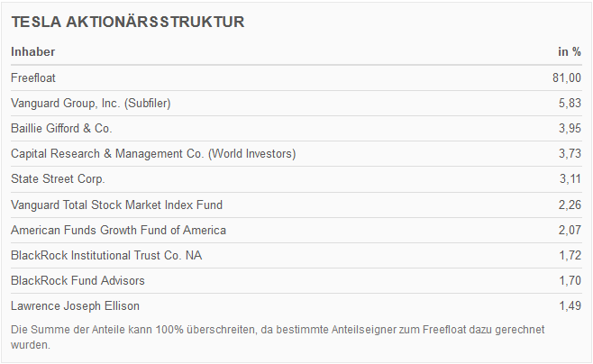Select American Funds Growth Fund of America
593x364 pixels.
(118, 230)
